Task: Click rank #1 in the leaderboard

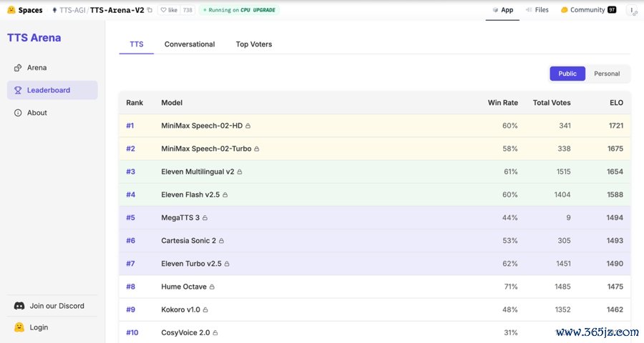Action: coord(130,126)
